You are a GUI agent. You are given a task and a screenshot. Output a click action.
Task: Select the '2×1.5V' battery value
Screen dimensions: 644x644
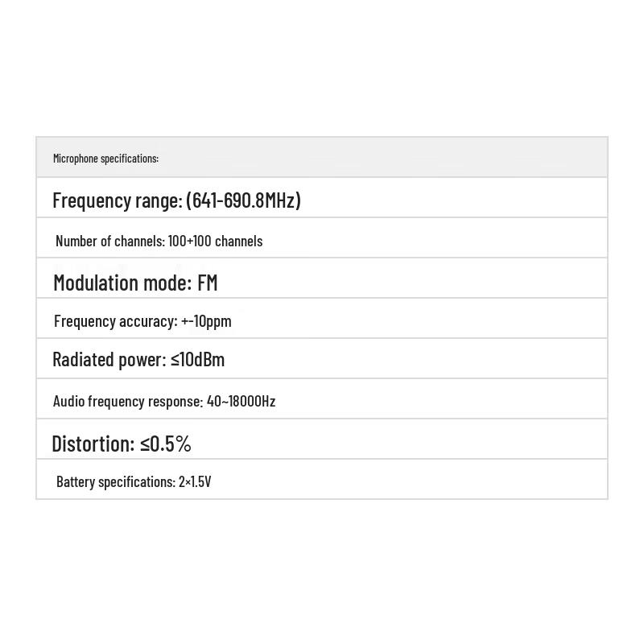[x=195, y=481]
